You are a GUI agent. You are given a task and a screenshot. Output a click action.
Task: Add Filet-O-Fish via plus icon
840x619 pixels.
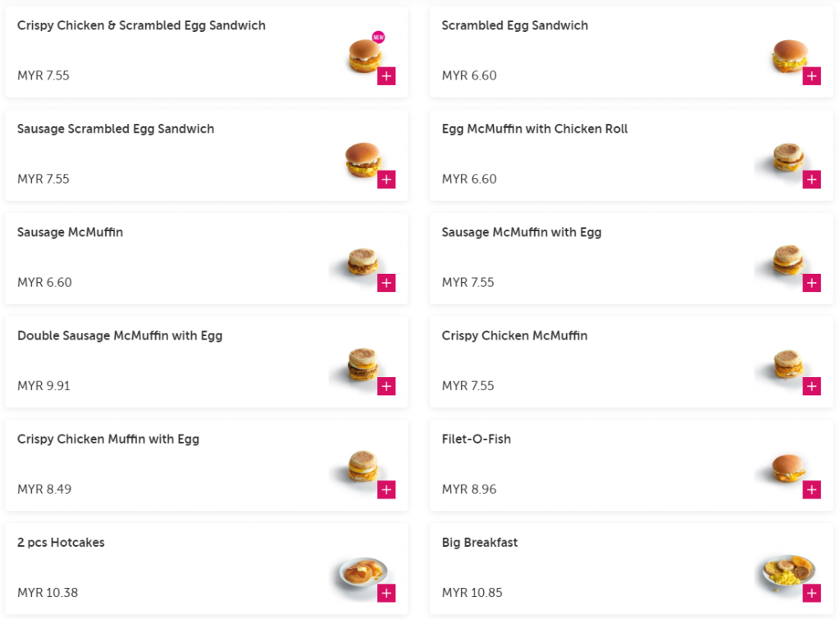(x=811, y=489)
